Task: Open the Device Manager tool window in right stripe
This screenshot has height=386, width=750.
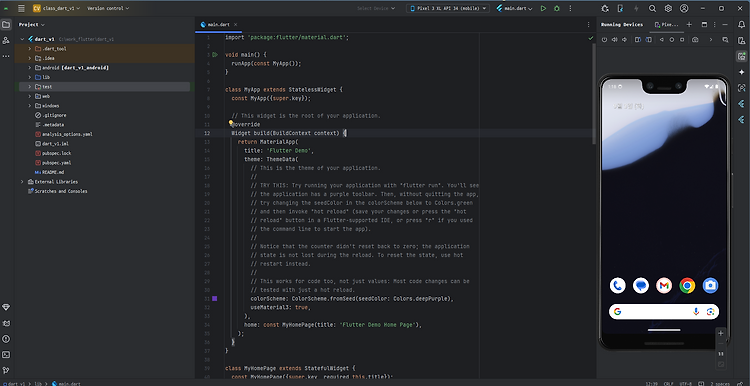Action: click(x=741, y=40)
